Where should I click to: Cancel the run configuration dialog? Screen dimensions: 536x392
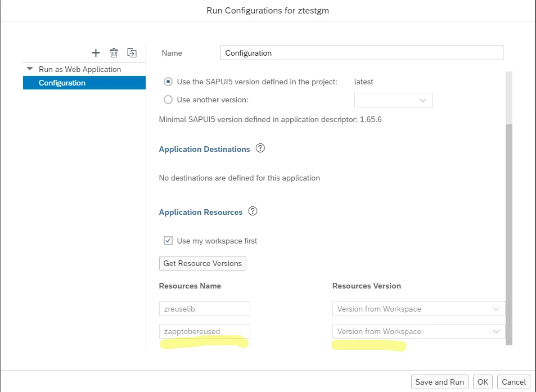click(x=514, y=382)
